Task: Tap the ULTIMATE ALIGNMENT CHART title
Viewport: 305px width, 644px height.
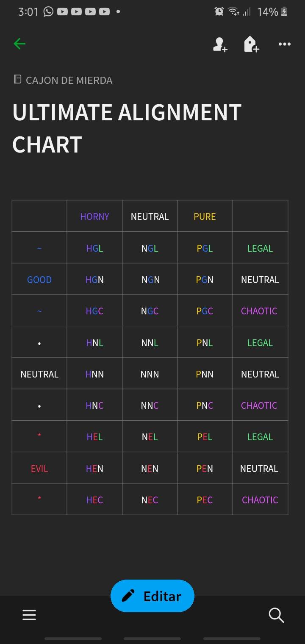Action: click(x=127, y=128)
